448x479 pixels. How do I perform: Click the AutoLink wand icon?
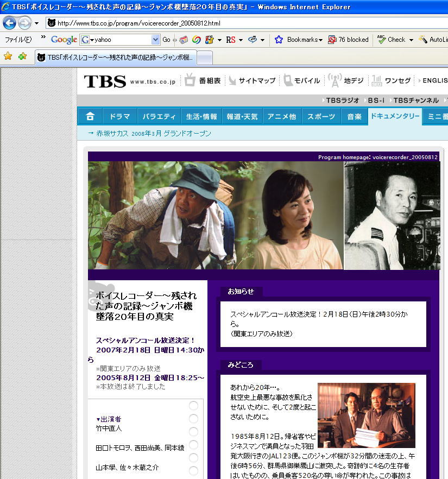tap(423, 40)
